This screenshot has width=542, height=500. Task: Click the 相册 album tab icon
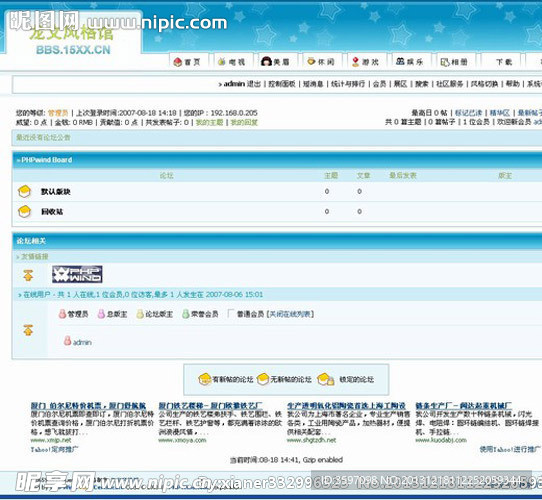pos(445,62)
